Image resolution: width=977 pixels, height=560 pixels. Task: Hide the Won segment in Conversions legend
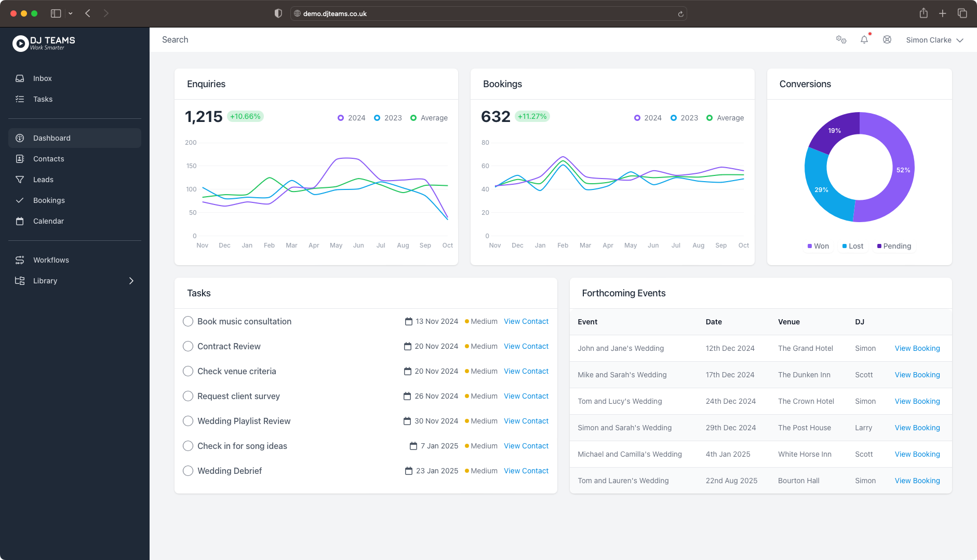818,246
